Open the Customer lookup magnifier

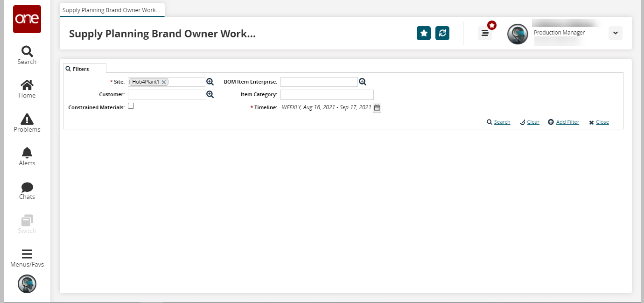pyautogui.click(x=210, y=94)
